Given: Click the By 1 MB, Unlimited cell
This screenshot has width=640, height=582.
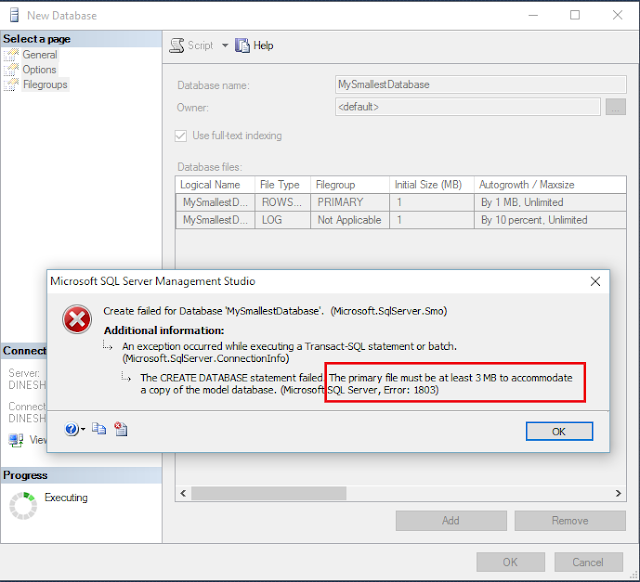Looking at the screenshot, I should (x=550, y=202).
